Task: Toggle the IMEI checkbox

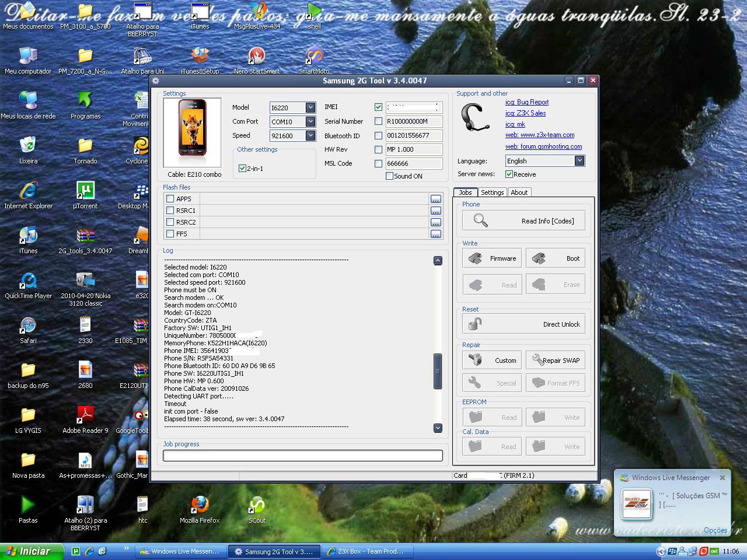Action: pos(378,107)
